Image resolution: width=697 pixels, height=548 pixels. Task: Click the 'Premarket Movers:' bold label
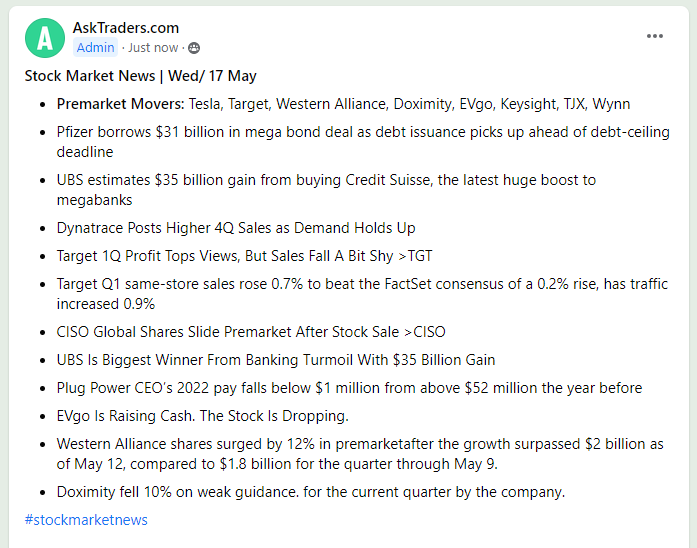(x=120, y=104)
